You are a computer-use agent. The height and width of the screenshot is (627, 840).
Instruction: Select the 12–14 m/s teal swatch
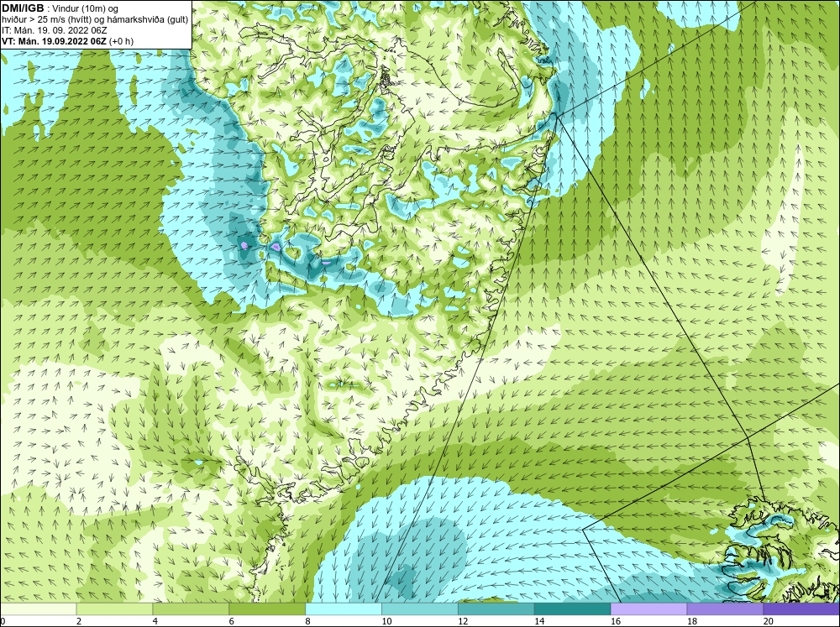(496, 609)
